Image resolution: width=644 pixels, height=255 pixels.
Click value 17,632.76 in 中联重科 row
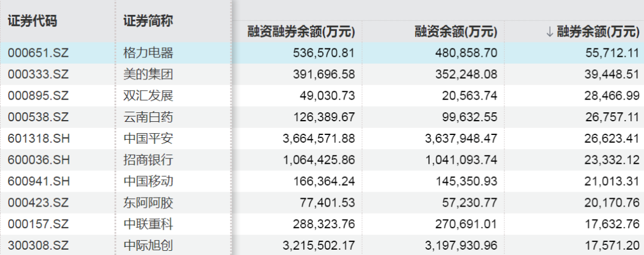(x=612, y=224)
